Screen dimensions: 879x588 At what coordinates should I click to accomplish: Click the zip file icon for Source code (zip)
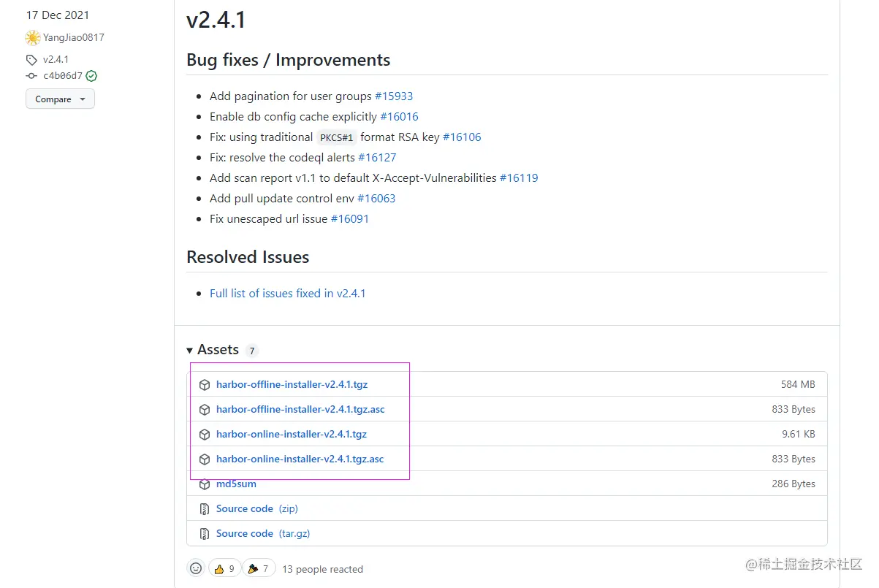pyautogui.click(x=205, y=509)
